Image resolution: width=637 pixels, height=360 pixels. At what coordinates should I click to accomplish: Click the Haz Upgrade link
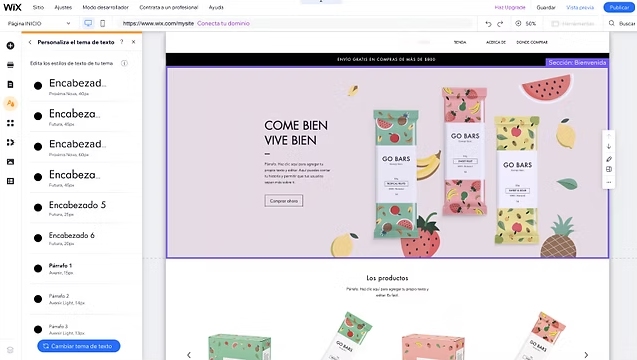(510, 7)
